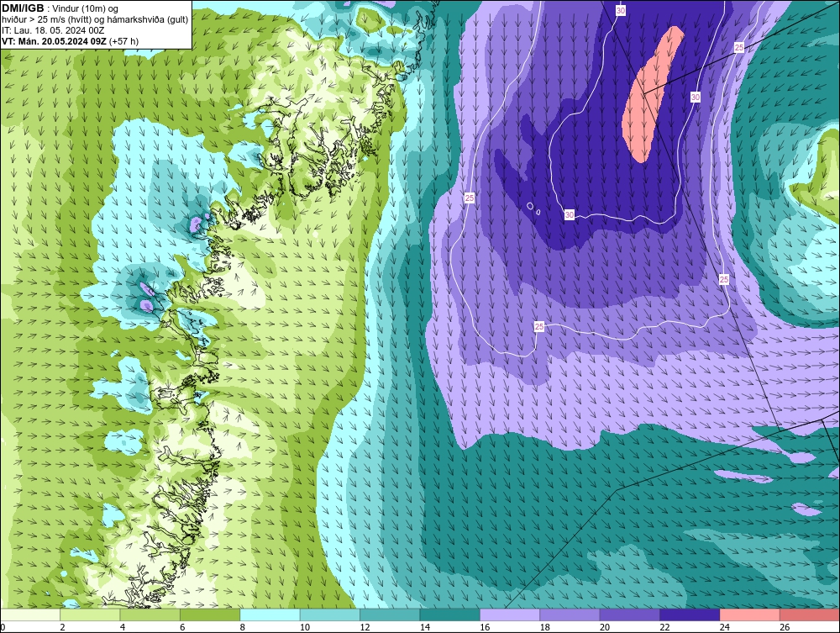Click the legend scale number '16'
The image size is (840, 633).
pos(485,627)
